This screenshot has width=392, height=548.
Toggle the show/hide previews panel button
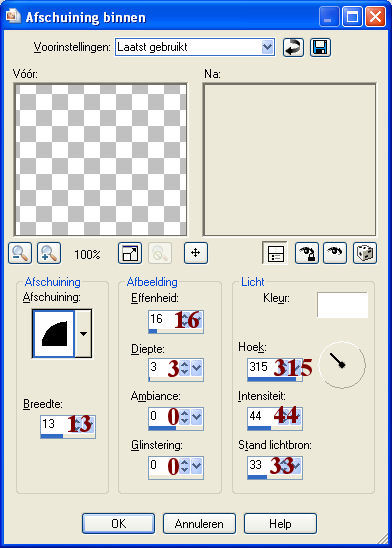275,253
